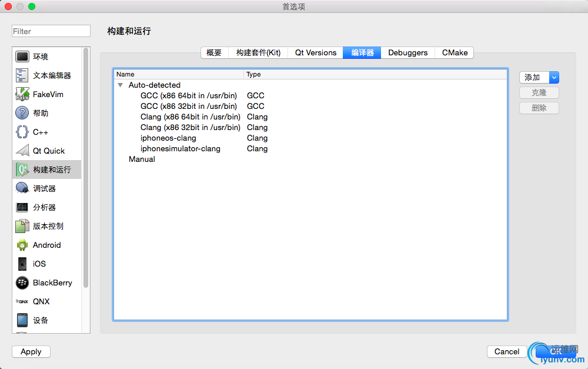Click the QNX label in sidebar
Viewport: 588px width, 369px height.
pos(41,301)
